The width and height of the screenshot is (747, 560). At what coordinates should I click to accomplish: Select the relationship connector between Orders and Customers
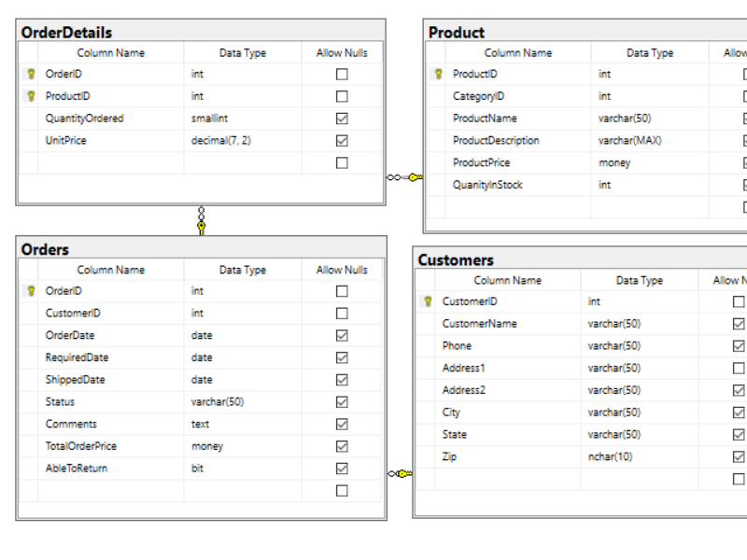pos(400,474)
